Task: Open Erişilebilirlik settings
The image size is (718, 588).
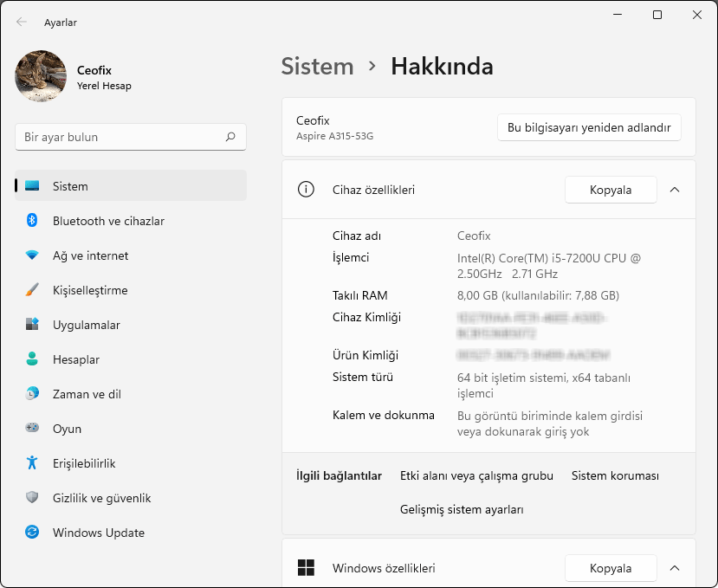Action: point(131,463)
